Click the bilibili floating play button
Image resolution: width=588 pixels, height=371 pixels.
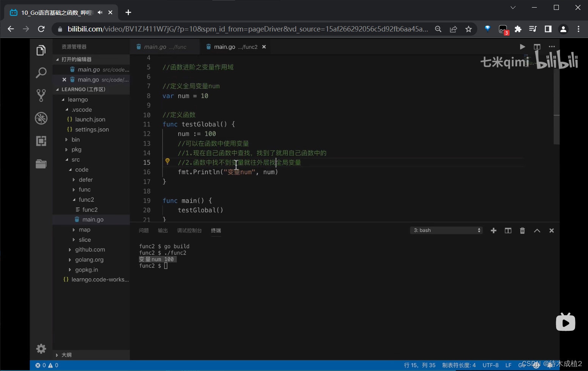[566, 322]
